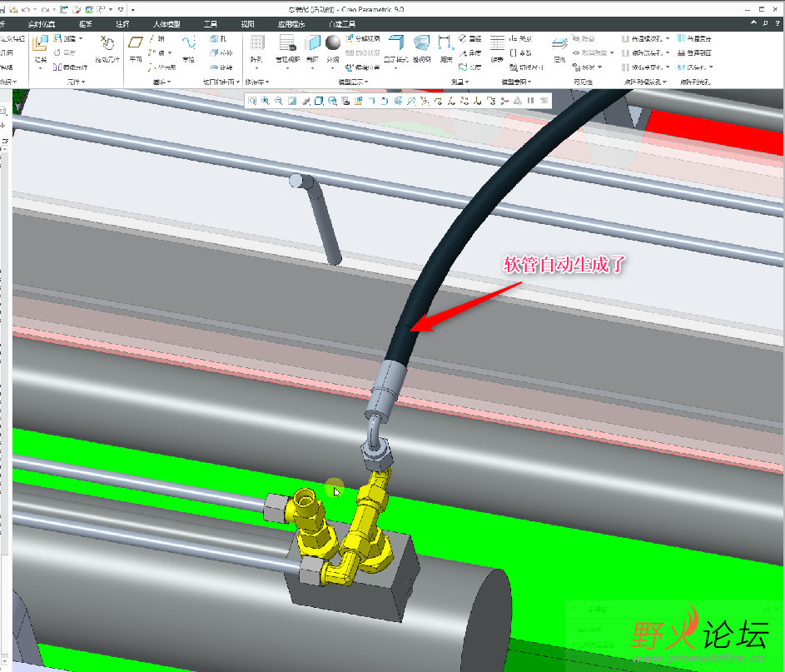This screenshot has height=672, width=785.
Task: Expand the Create component dropdown arrow
Action: (x=81, y=38)
